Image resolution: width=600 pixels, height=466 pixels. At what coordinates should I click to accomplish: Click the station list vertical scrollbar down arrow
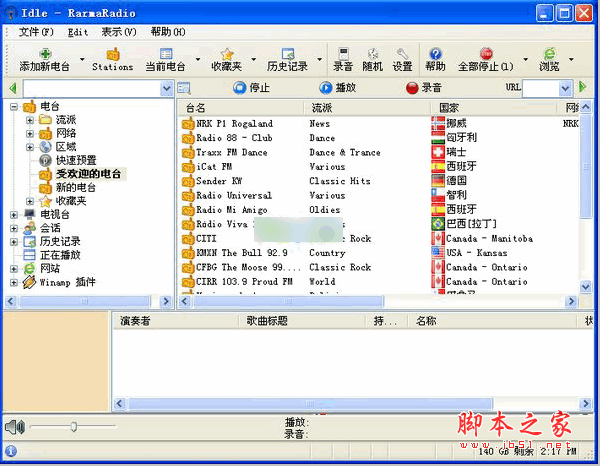point(585,287)
